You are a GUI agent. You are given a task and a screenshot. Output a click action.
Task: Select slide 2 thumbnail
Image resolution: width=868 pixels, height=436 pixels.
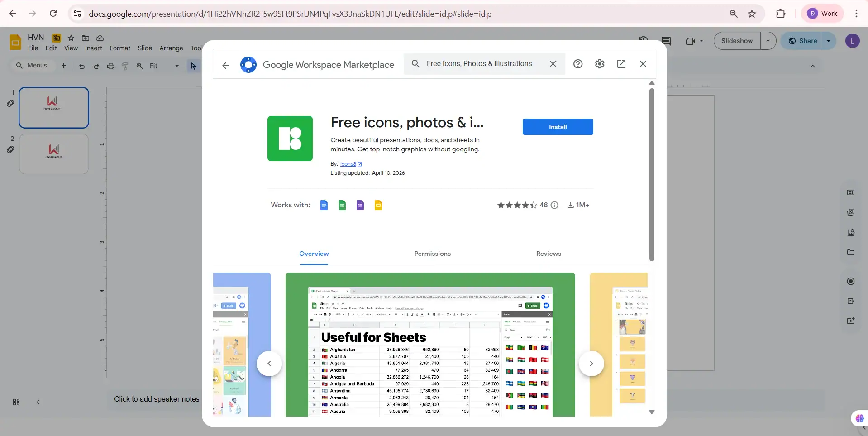53,154
